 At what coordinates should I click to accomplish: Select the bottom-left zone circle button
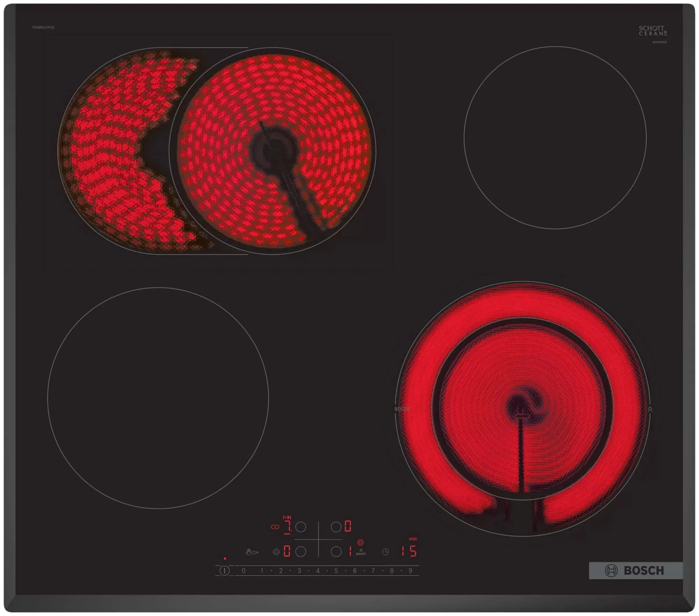(x=301, y=552)
